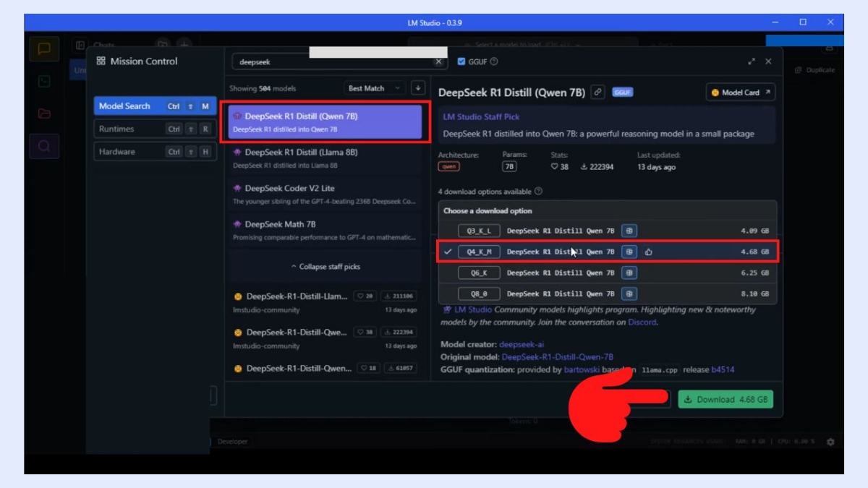Open the Chats panel in the sidebar
This screenshot has height=488, width=868.
[x=44, y=49]
